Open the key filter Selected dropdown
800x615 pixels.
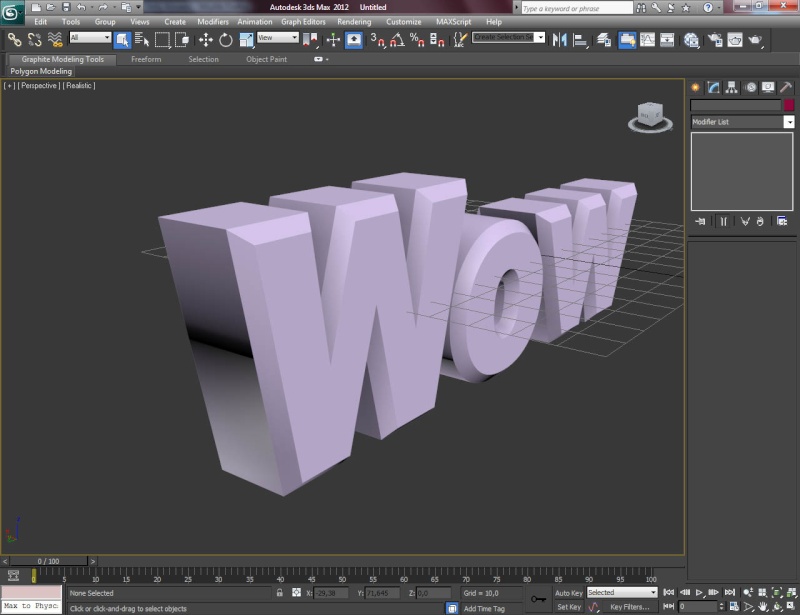tap(622, 593)
